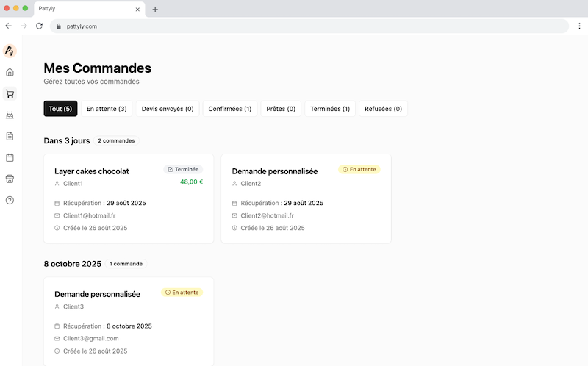Open Client3's Demande personnalisée order
Screen dimensions: 588x366
129,321
